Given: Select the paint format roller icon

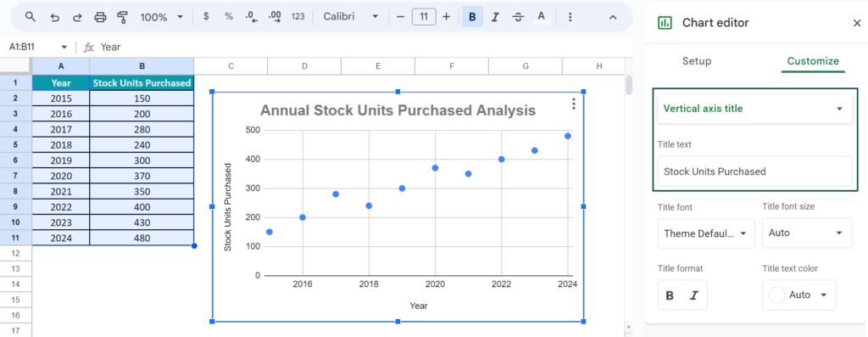Looking at the screenshot, I should [x=123, y=17].
